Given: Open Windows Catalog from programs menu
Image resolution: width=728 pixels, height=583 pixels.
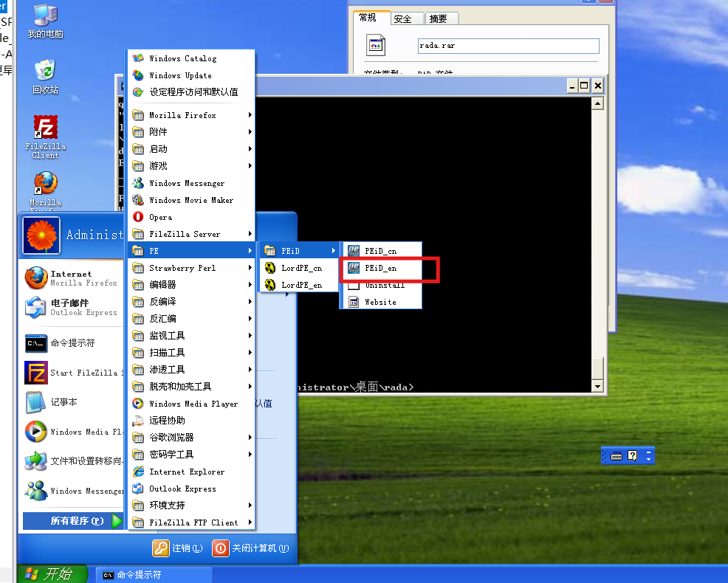Looking at the screenshot, I should pos(191,58).
